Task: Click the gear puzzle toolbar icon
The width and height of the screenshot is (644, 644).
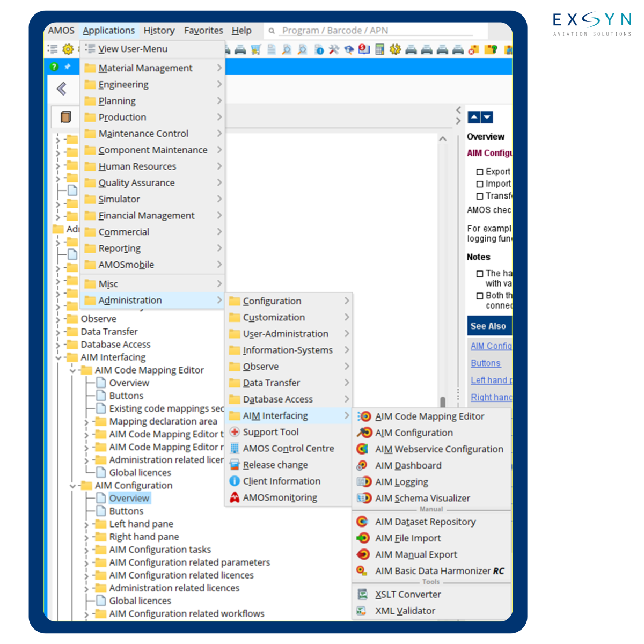Action: (x=396, y=49)
